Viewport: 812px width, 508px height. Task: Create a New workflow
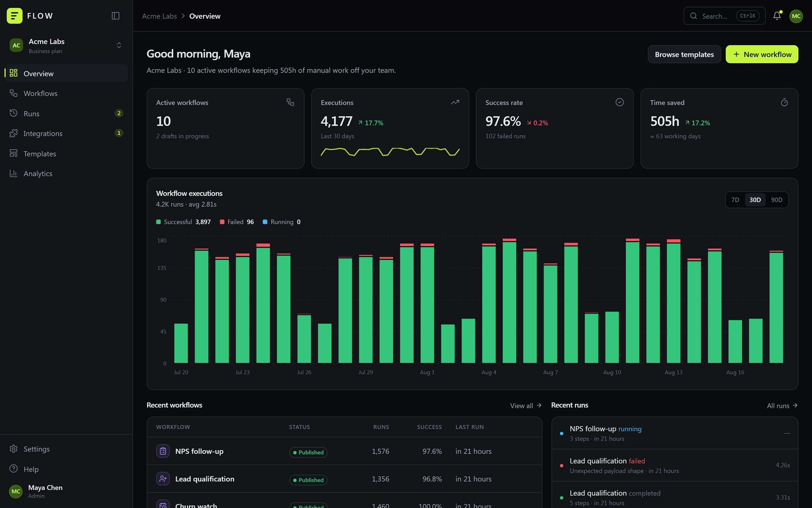(762, 54)
